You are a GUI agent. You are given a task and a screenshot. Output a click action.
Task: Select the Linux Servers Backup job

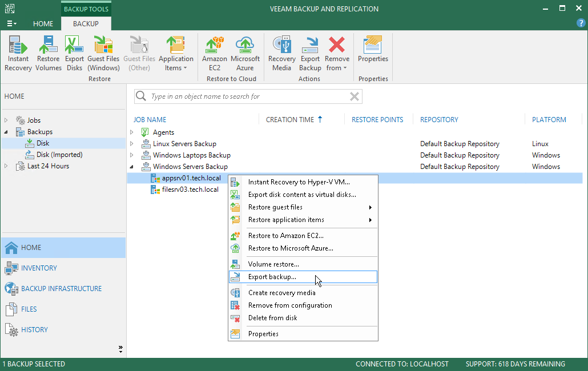(184, 143)
